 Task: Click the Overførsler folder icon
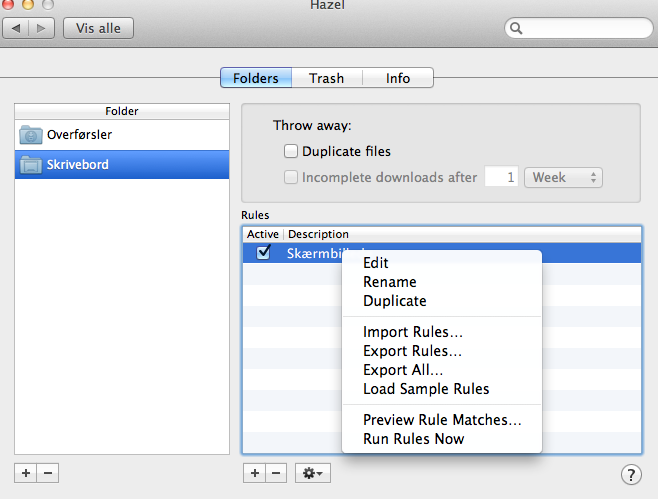31,135
